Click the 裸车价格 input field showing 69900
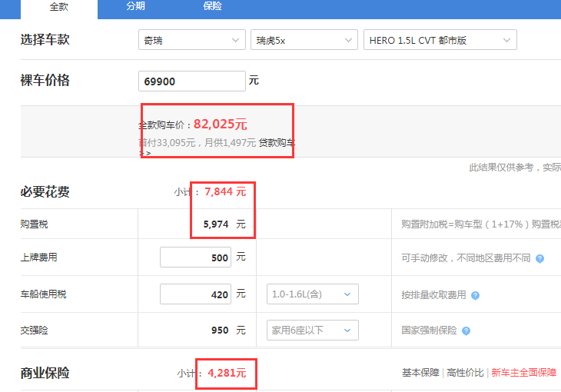561x392 pixels. 192,81
